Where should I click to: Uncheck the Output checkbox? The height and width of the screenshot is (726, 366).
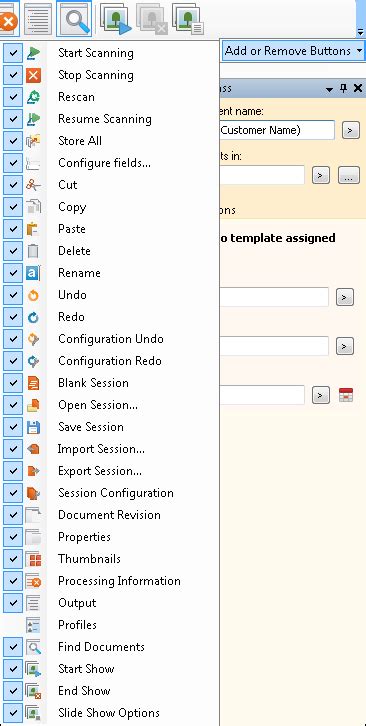pos(13,603)
